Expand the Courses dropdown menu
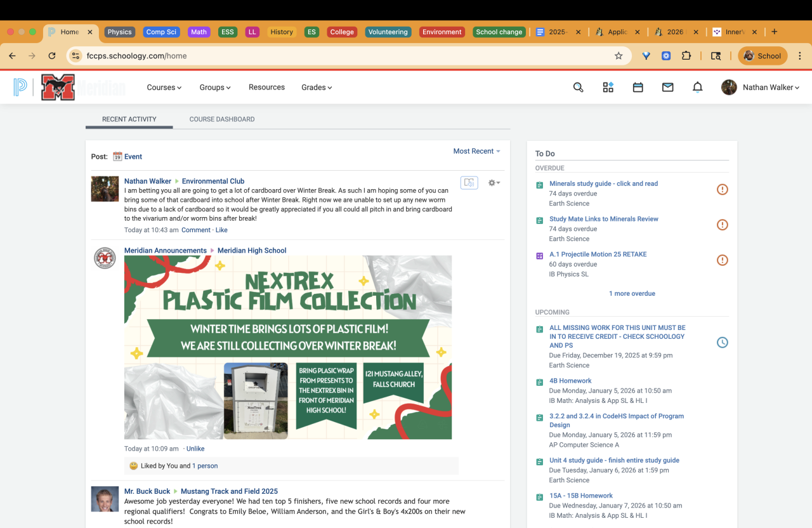The image size is (812, 528). click(x=164, y=88)
